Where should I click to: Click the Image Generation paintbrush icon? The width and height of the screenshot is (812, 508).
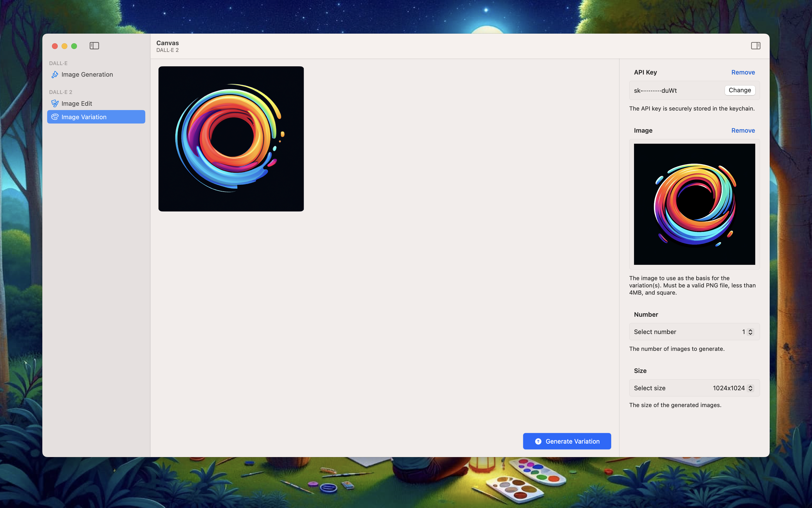[x=55, y=74]
